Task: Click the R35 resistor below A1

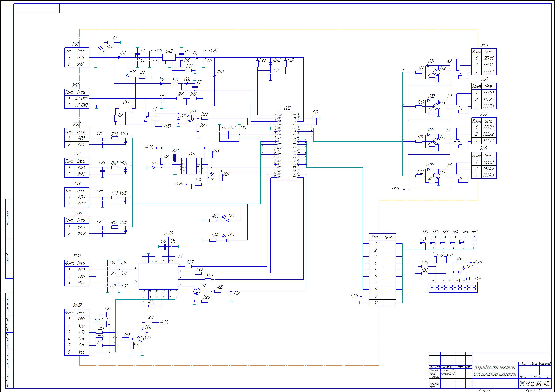Action: (152, 306)
